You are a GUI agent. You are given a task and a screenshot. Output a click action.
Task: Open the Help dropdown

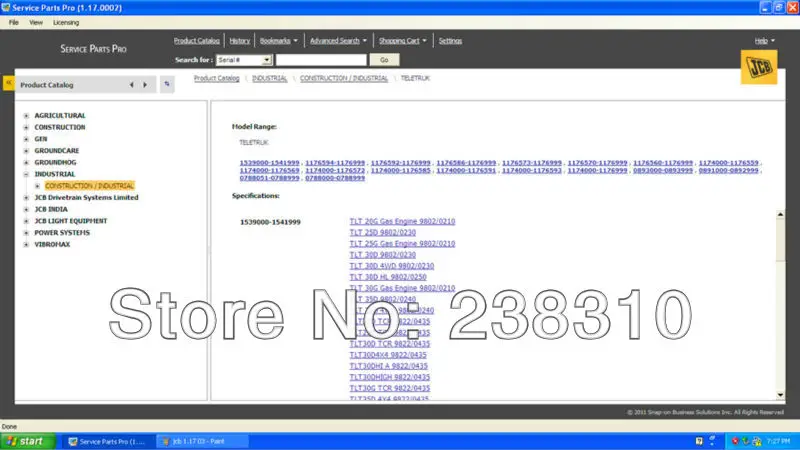764,41
